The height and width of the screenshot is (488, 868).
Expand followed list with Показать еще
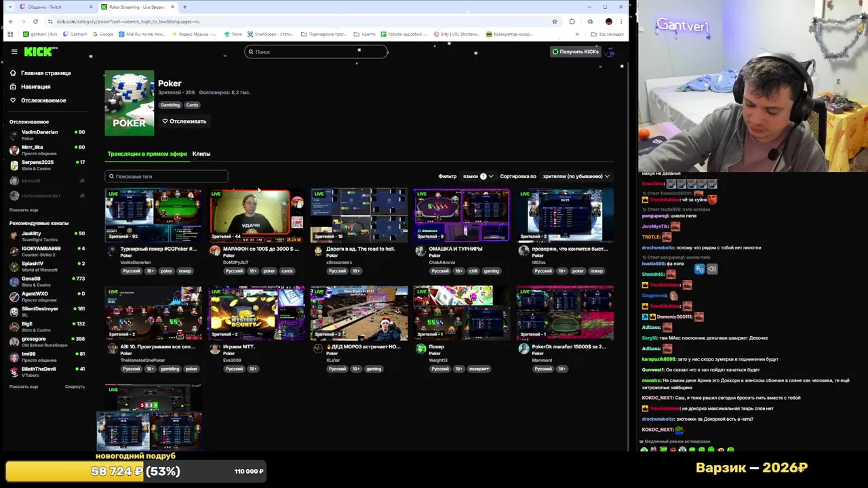[24, 210]
